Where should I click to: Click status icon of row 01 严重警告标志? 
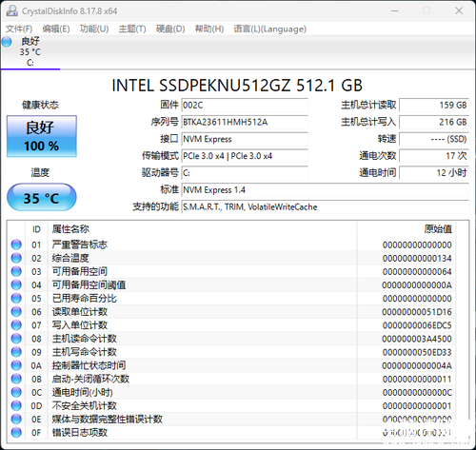coord(16,245)
